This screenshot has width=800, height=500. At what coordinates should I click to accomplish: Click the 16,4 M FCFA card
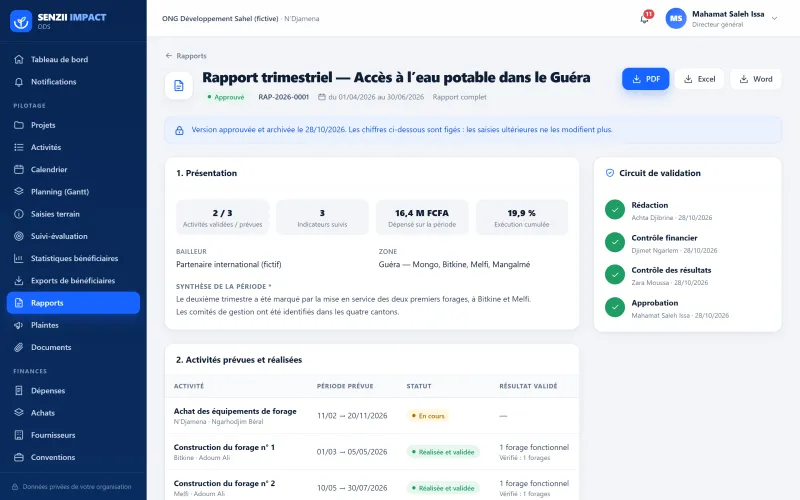tap(422, 217)
